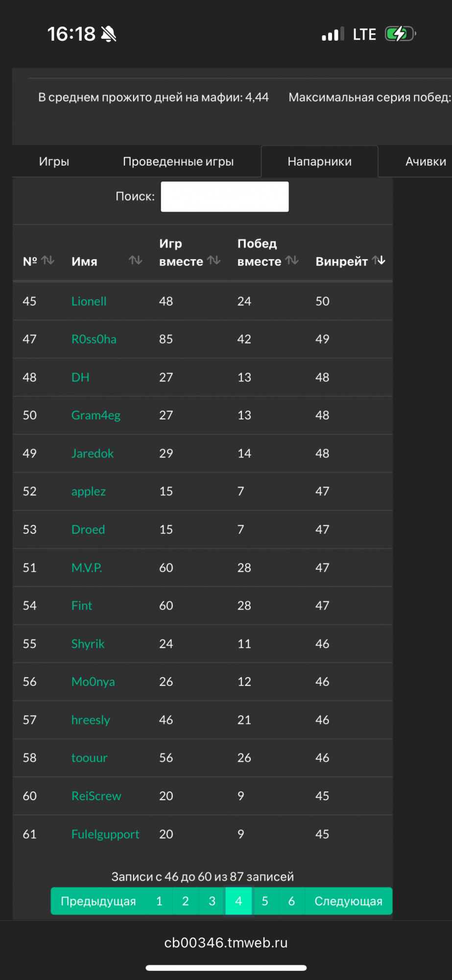Open the Ачивки tab
452x980 pixels.
[x=426, y=161]
